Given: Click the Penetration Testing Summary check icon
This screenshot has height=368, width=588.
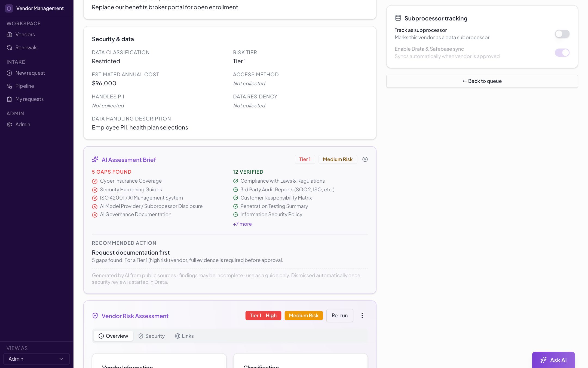Looking at the screenshot, I should coord(235,206).
